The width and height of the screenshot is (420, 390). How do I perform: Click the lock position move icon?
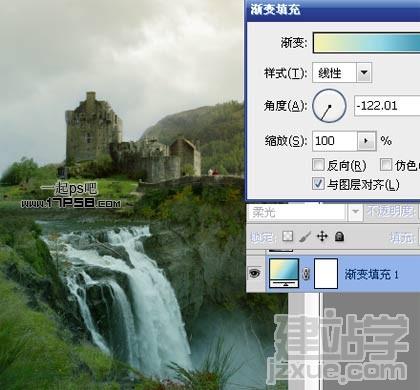(x=322, y=237)
